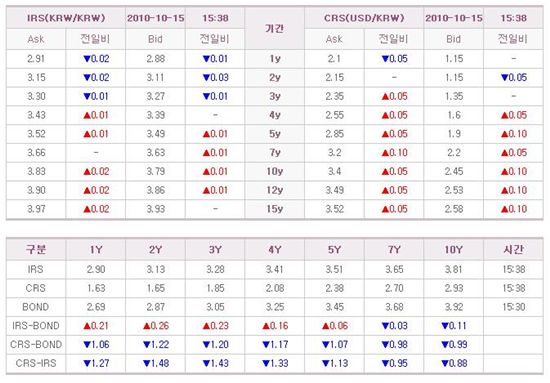Viewport: 550px width, 383px height.
Task: Click the 시간 column header
Action: coord(513,250)
